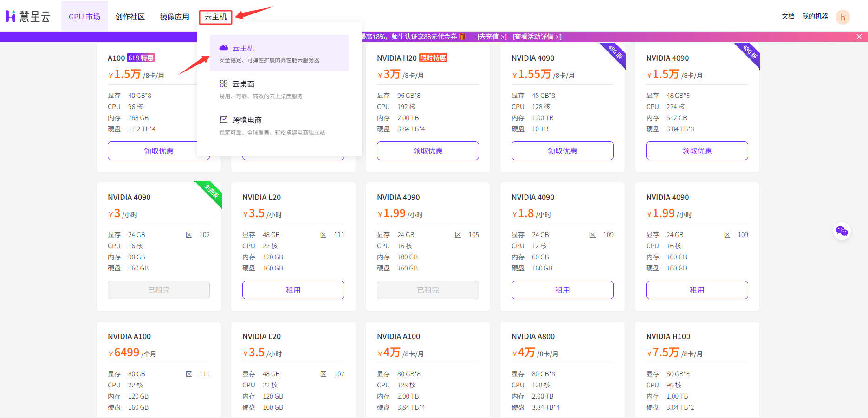Click the ¥3/小时 price text
The image size is (868, 418).
click(123, 213)
